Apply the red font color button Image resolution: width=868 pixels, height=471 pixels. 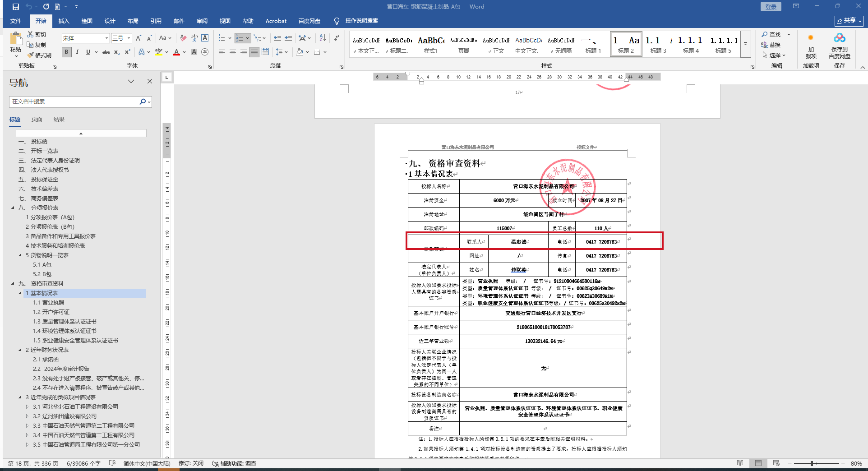pos(176,52)
